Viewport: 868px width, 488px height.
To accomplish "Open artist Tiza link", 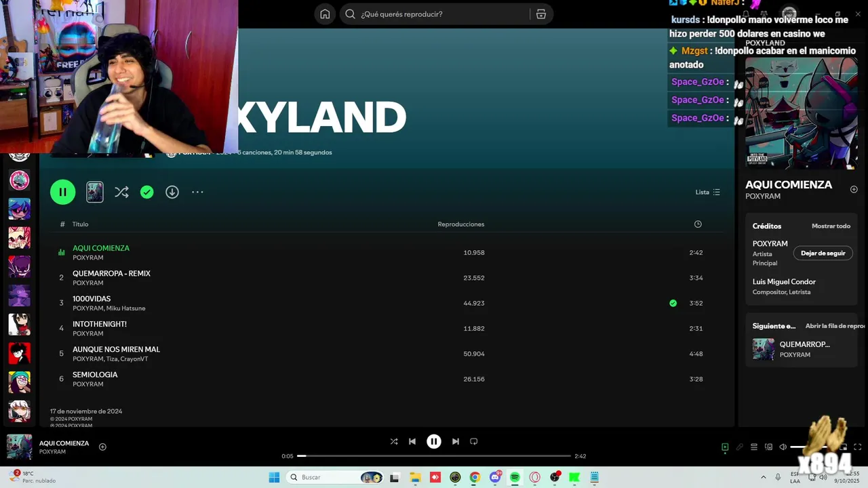I will pyautogui.click(x=112, y=359).
